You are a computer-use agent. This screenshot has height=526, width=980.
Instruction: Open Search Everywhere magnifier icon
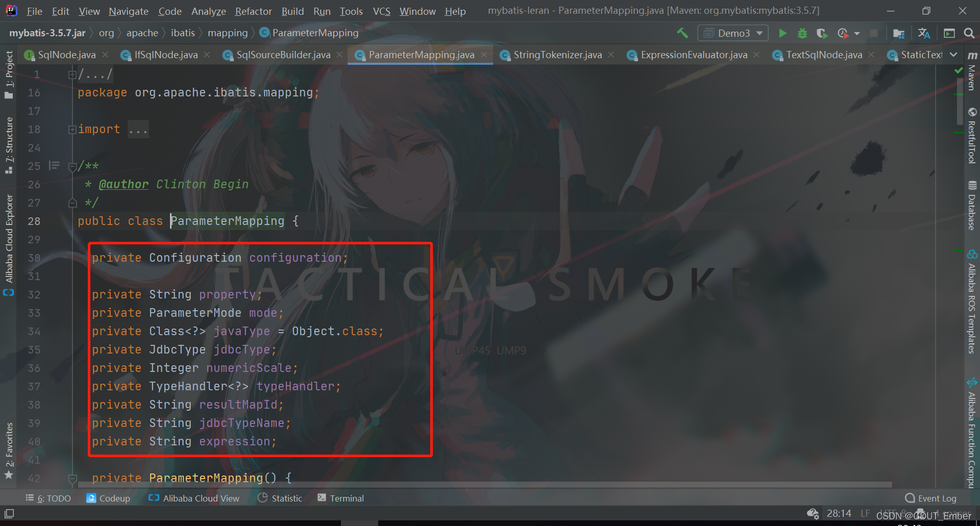pyautogui.click(x=969, y=33)
